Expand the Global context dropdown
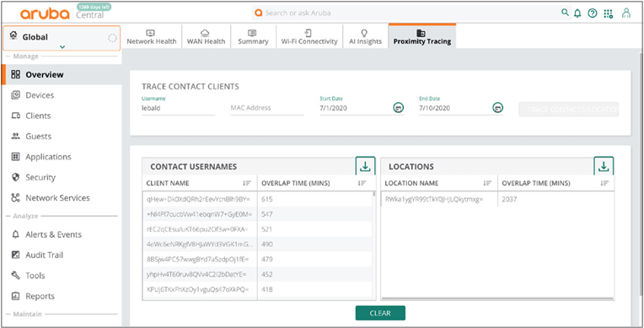 point(62,47)
